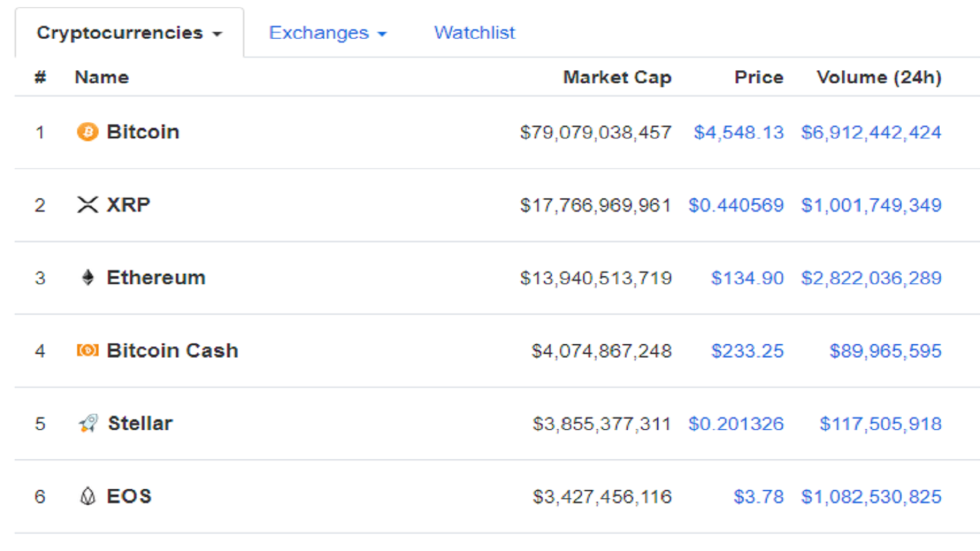Click EOS volume $1,082,530,825
Viewport: 980px width, 551px height.
872,497
